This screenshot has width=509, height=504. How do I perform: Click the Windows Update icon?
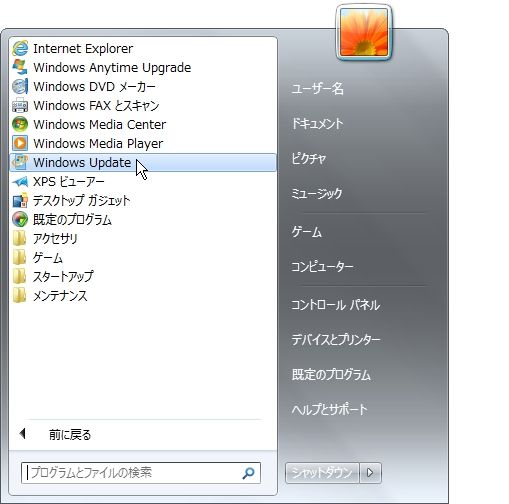tap(20, 163)
